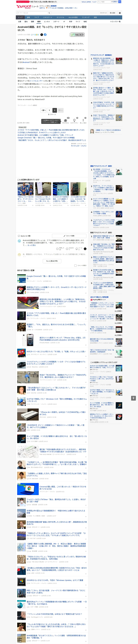138x644 pixels.
Task: Go to the previous page with 前へ
Action: (43, 110)
